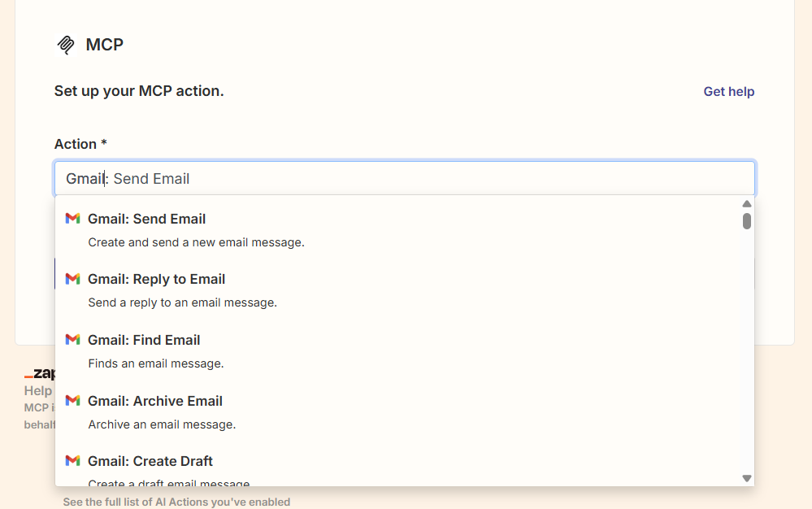Click the 'Send a reply to an email message.' description
812x509 pixels.
182,302
